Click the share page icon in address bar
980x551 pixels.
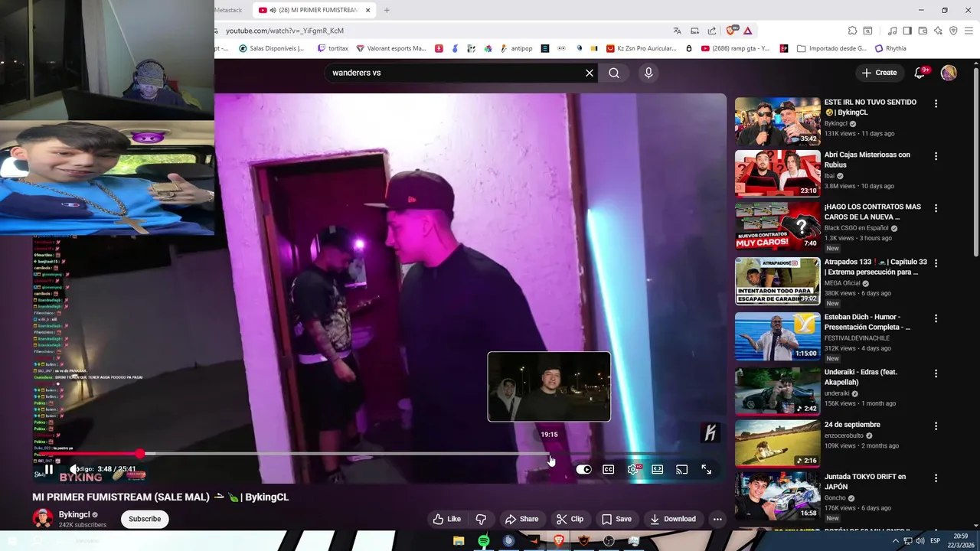point(712,31)
